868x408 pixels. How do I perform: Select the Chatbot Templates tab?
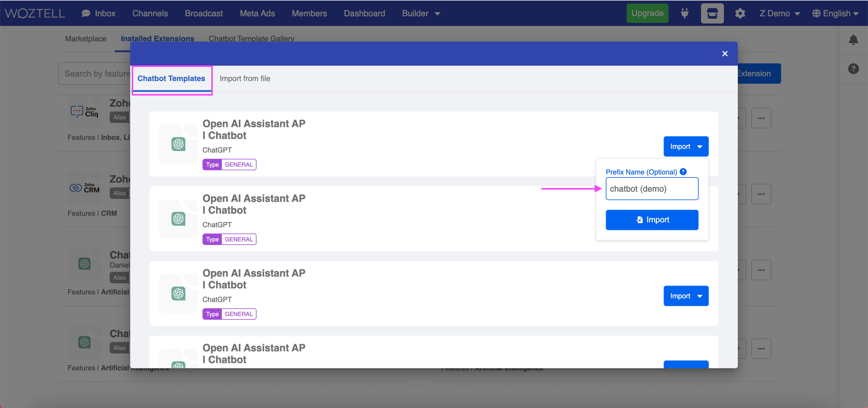click(x=171, y=79)
